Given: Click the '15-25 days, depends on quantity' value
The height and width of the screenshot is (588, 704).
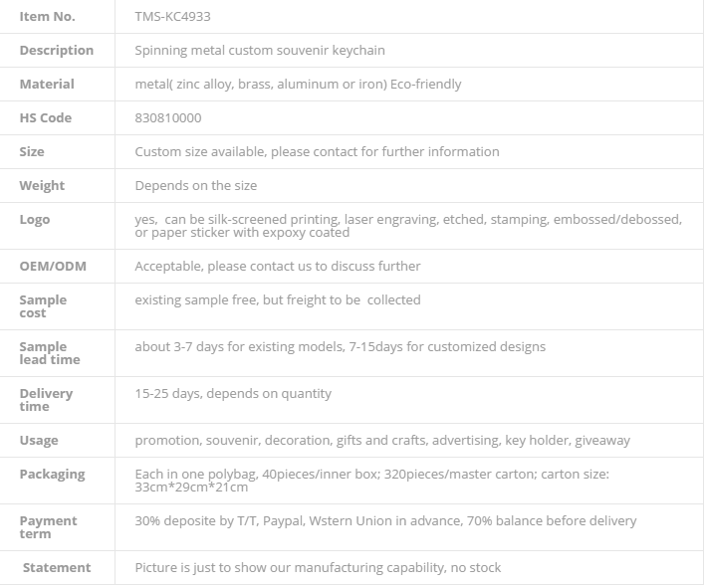Looking at the screenshot, I should 233,393.
